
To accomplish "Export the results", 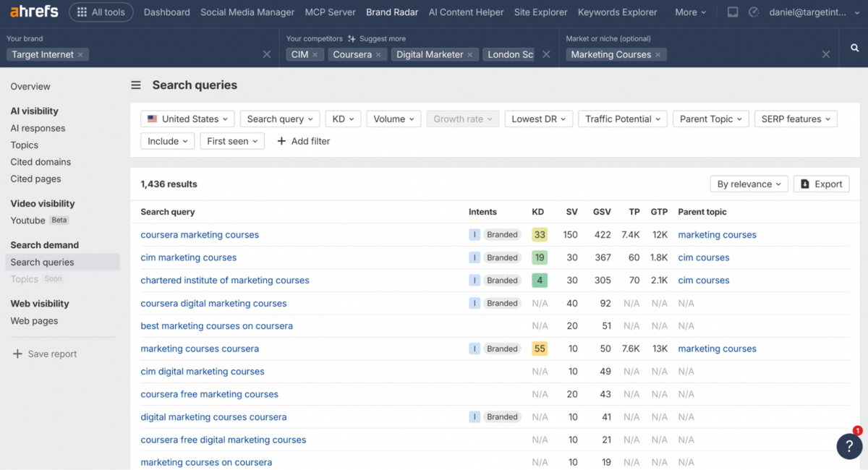I will coord(822,184).
